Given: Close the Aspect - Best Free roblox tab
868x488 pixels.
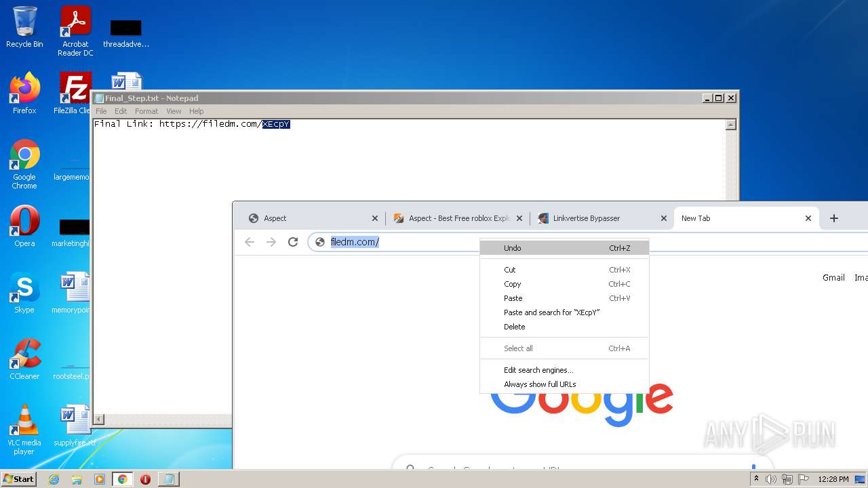Looking at the screenshot, I should [x=520, y=218].
